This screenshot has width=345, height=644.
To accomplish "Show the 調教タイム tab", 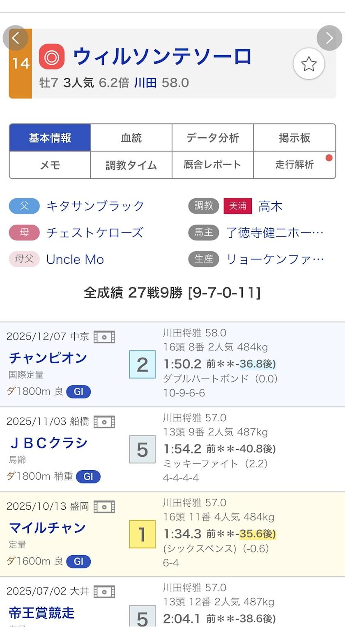I will click(x=131, y=165).
